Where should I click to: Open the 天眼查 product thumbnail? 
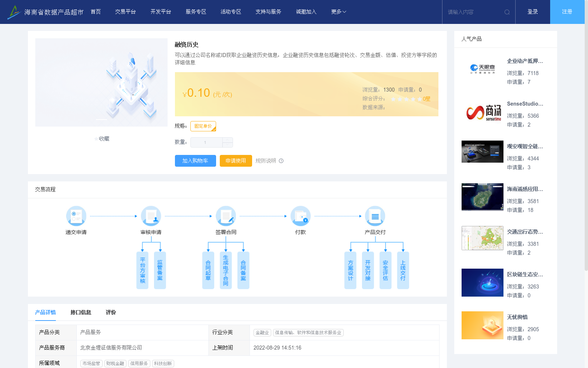[x=483, y=68]
